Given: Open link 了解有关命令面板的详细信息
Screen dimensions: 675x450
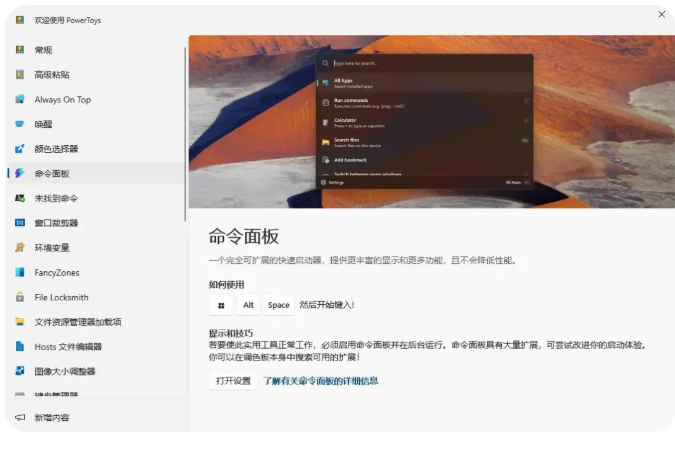Looking at the screenshot, I should pos(321,381).
